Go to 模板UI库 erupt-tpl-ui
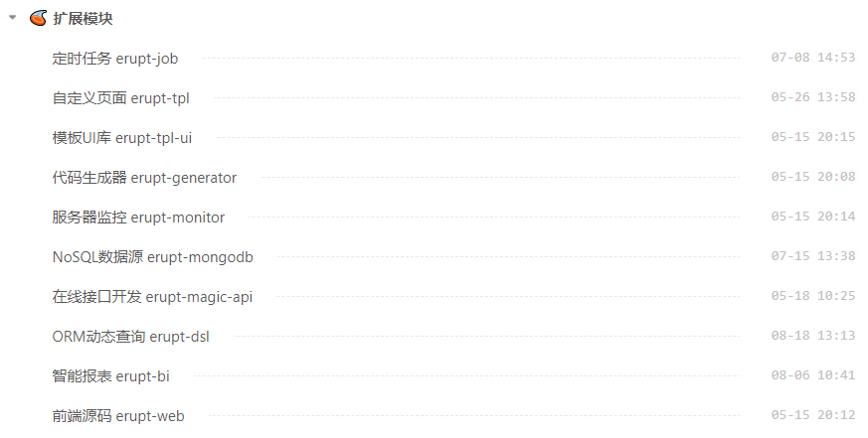This screenshot has width=868, height=438. pos(121,137)
